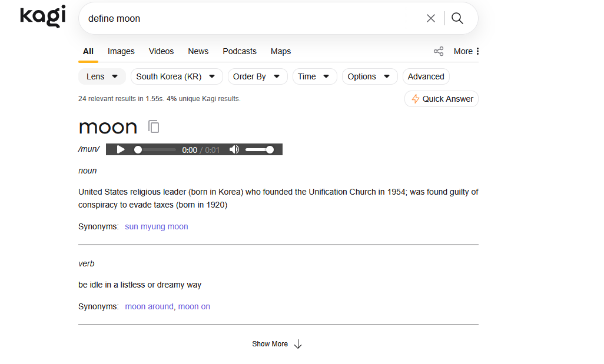Open the sun myung moon synonym link

pyautogui.click(x=157, y=226)
